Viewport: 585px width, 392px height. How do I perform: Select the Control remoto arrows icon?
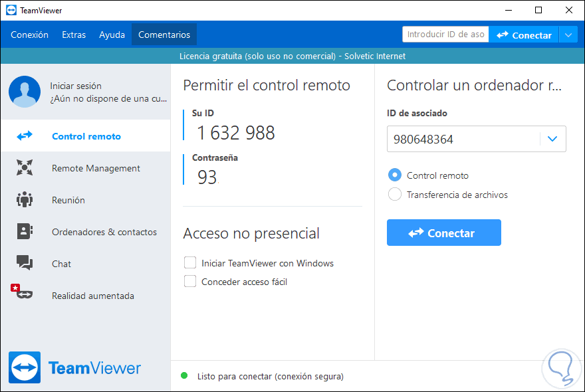click(x=25, y=136)
